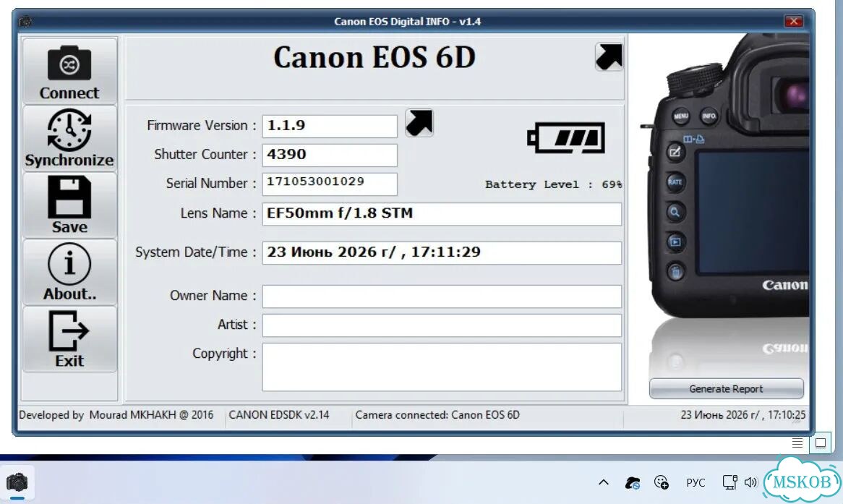This screenshot has height=504, width=843.
Task: Focus the Artist input field
Action: point(442,325)
